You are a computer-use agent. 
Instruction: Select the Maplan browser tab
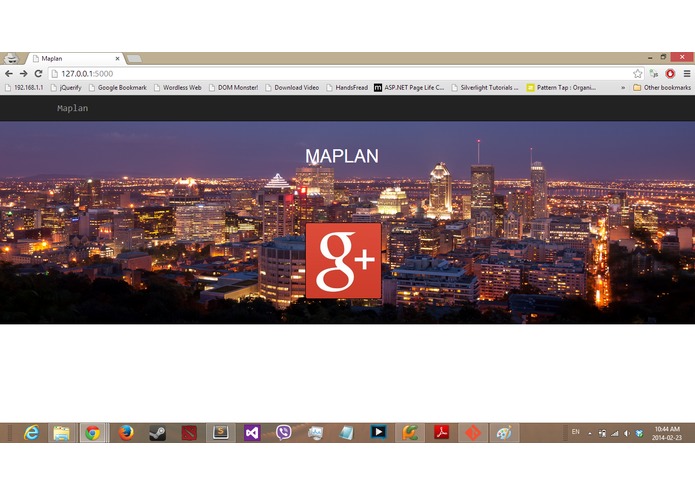pos(75,58)
